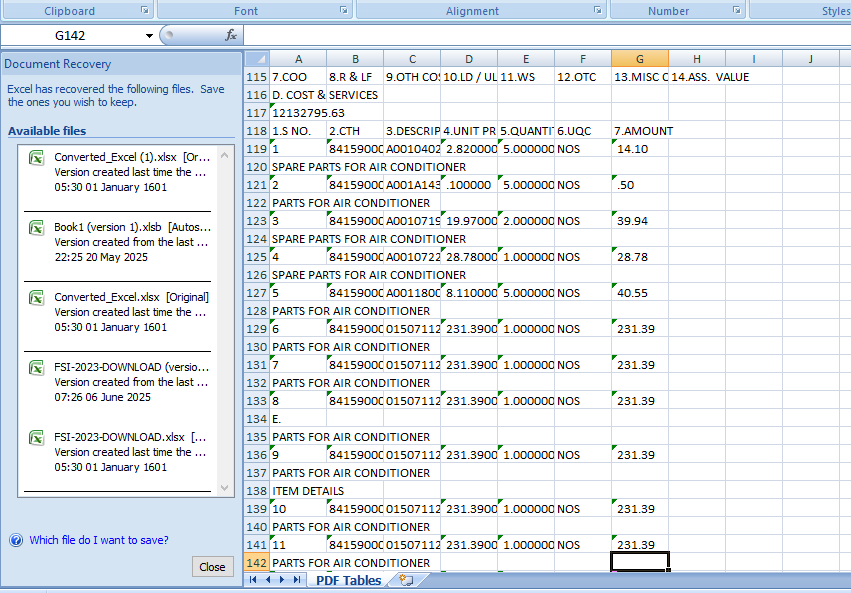Image resolution: width=851 pixels, height=593 pixels.
Task: Click the Excel icon beside Converted_Excel (1).xlsx
Action: point(36,158)
